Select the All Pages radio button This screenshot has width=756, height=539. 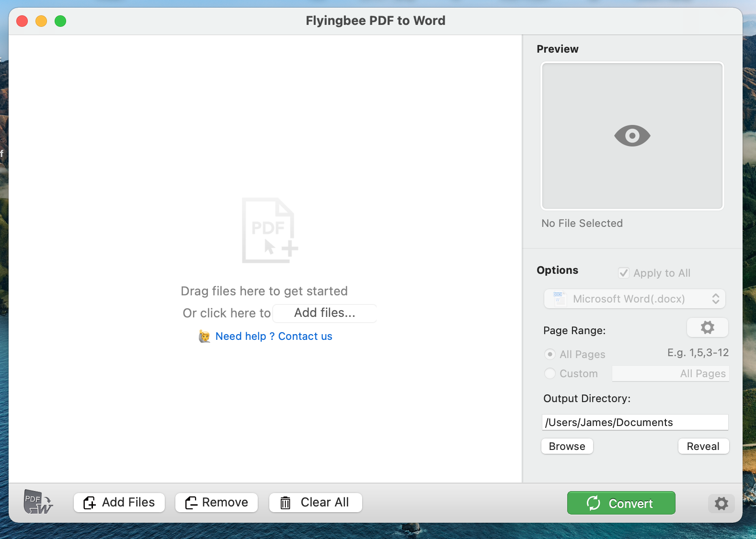coord(550,354)
